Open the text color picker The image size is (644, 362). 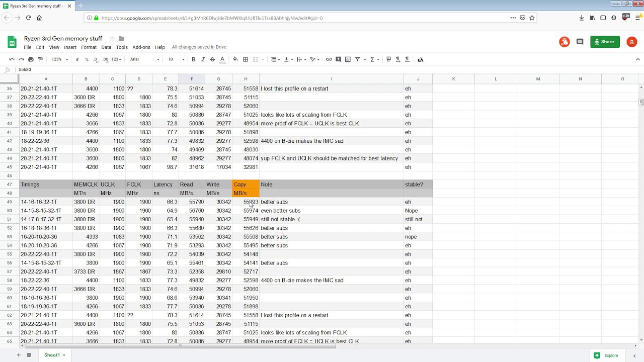point(222,59)
